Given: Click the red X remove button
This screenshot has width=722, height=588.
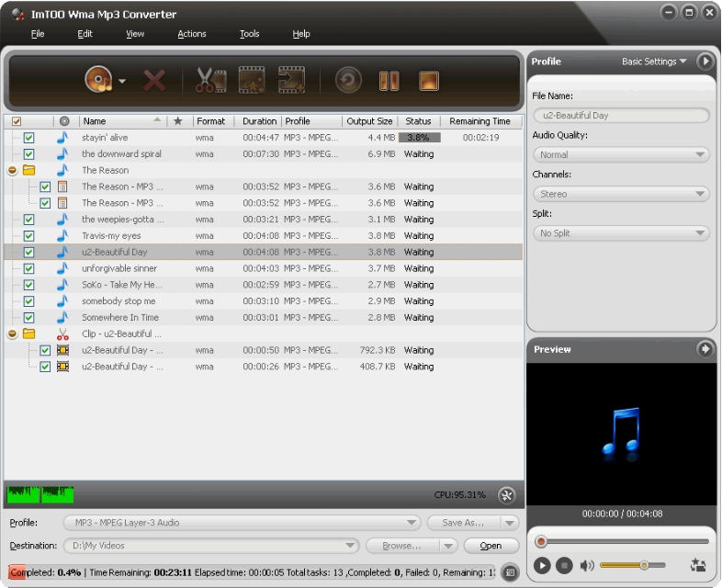Looking at the screenshot, I should [154, 81].
